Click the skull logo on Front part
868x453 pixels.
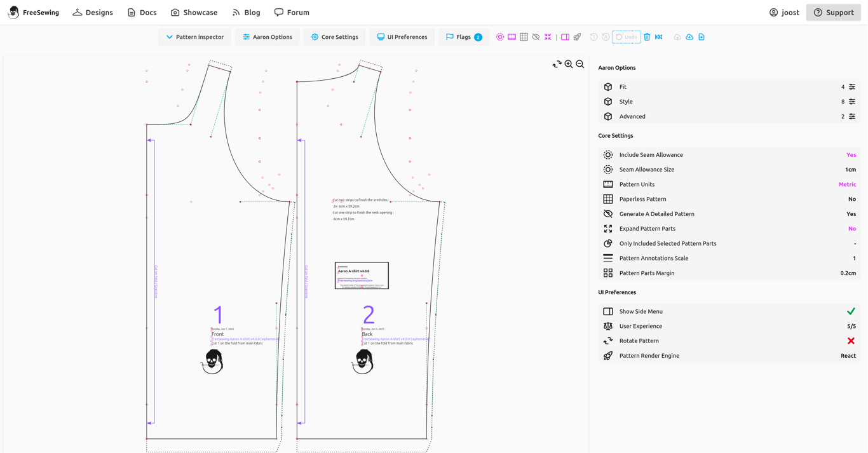click(212, 362)
